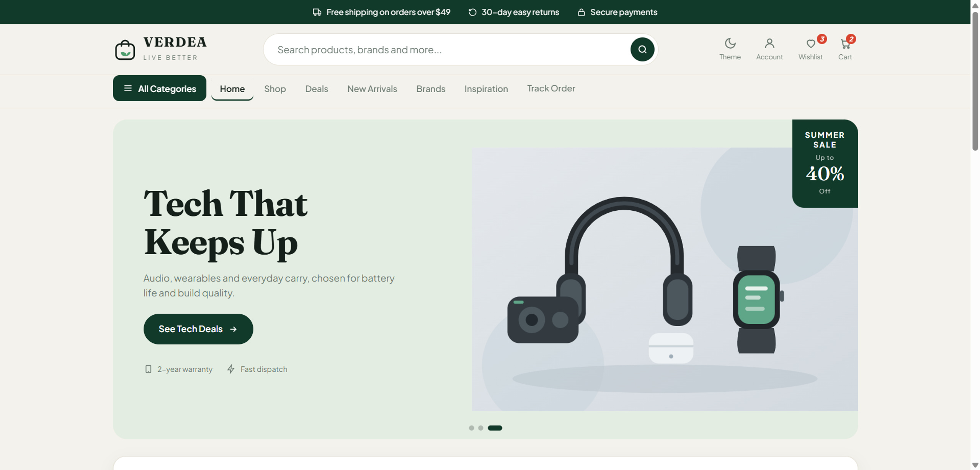Click the 30-day returns arrow icon

(x=472, y=12)
